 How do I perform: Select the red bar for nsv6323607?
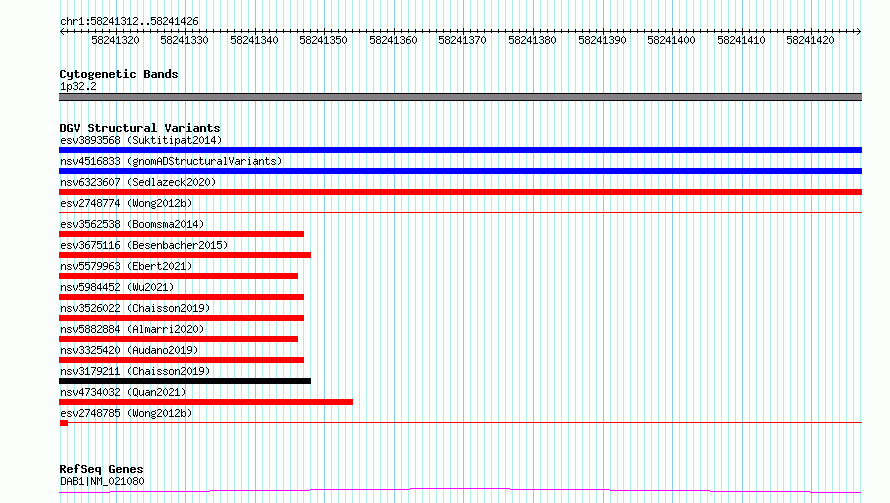[460, 192]
